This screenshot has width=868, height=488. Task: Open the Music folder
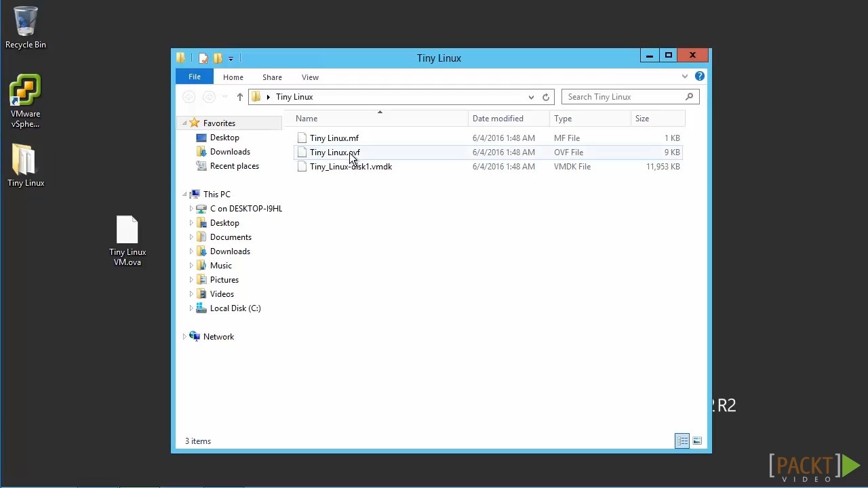[220, 266]
